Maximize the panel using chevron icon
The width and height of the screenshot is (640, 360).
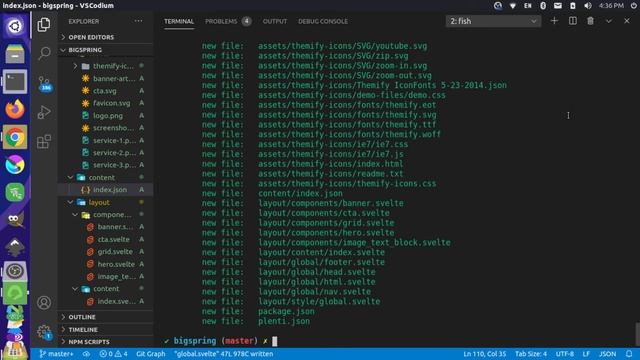pyautogui.click(x=609, y=21)
